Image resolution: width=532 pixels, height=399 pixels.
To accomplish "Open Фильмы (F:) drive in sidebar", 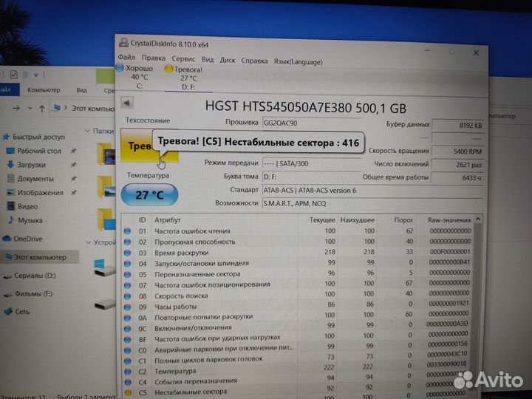I will click(x=28, y=294).
